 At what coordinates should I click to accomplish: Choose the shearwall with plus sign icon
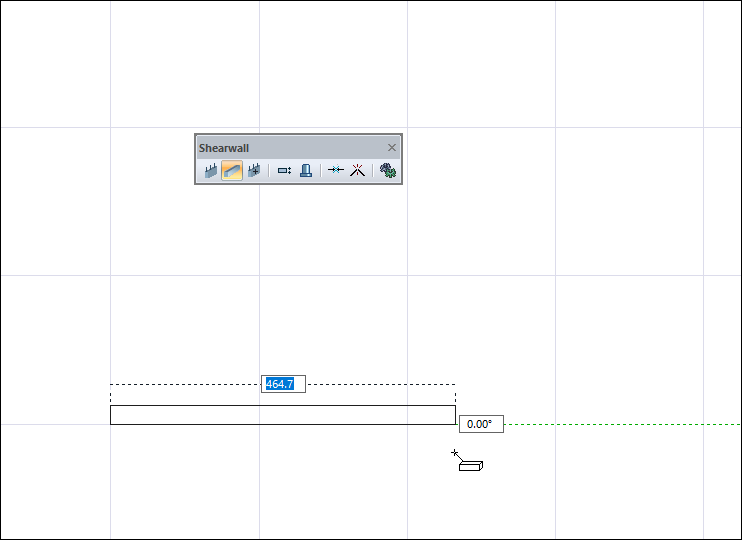254,170
